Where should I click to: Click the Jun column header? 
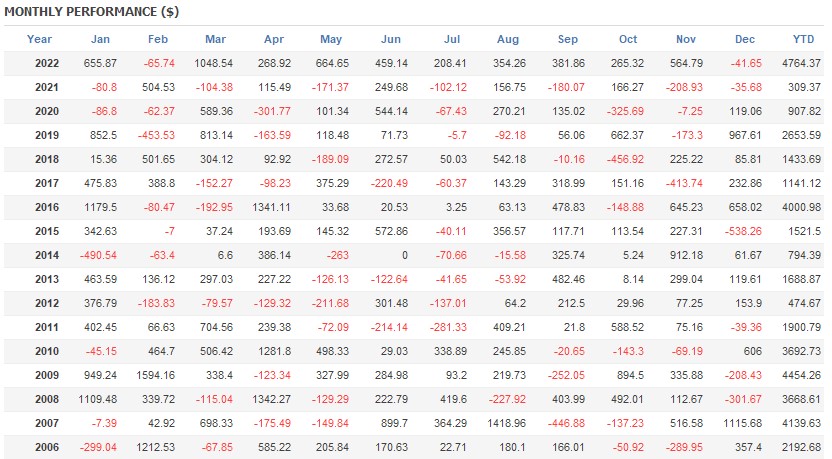tap(391, 39)
